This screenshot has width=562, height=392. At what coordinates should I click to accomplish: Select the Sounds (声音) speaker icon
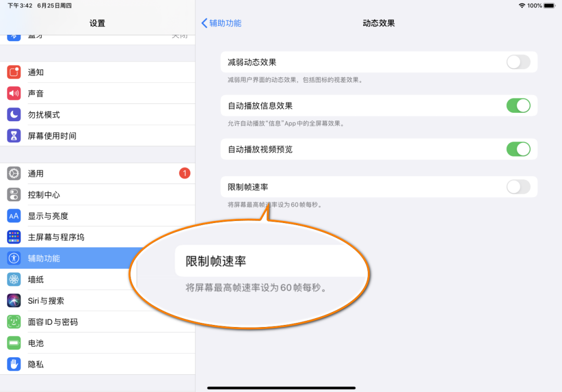[14, 94]
